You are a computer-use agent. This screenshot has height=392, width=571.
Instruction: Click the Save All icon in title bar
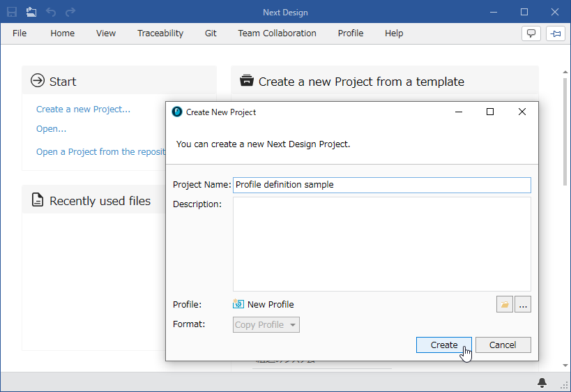tap(31, 12)
